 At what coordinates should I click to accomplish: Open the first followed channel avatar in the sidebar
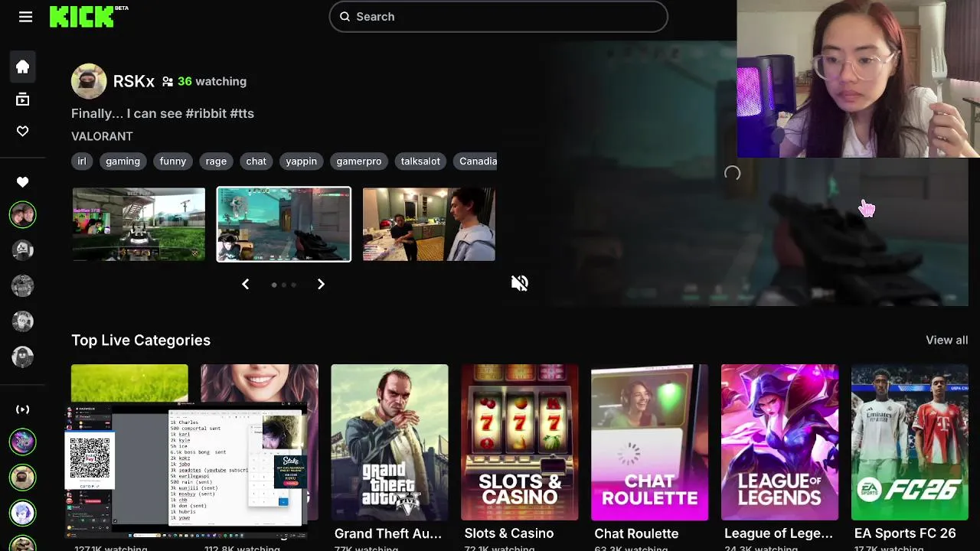(x=22, y=215)
